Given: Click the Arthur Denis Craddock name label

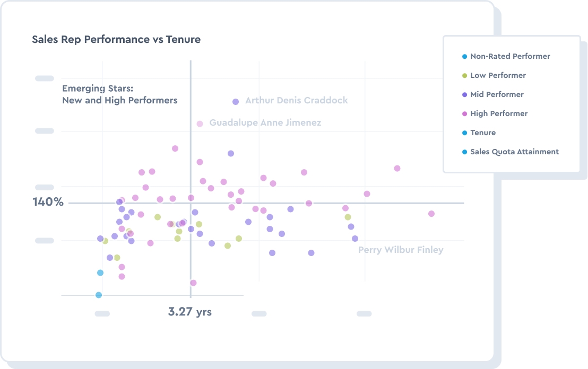Looking at the screenshot, I should coord(297,100).
